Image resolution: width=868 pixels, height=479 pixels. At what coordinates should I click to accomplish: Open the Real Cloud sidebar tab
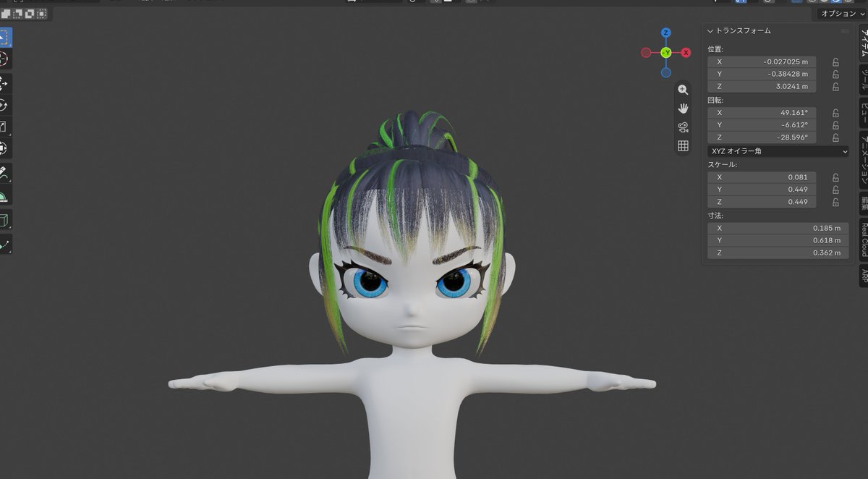(863, 239)
